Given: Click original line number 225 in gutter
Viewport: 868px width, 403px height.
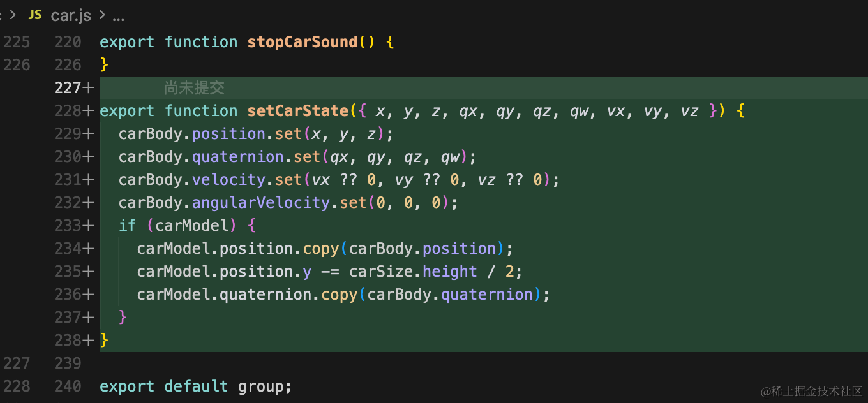Looking at the screenshot, I should (17, 42).
